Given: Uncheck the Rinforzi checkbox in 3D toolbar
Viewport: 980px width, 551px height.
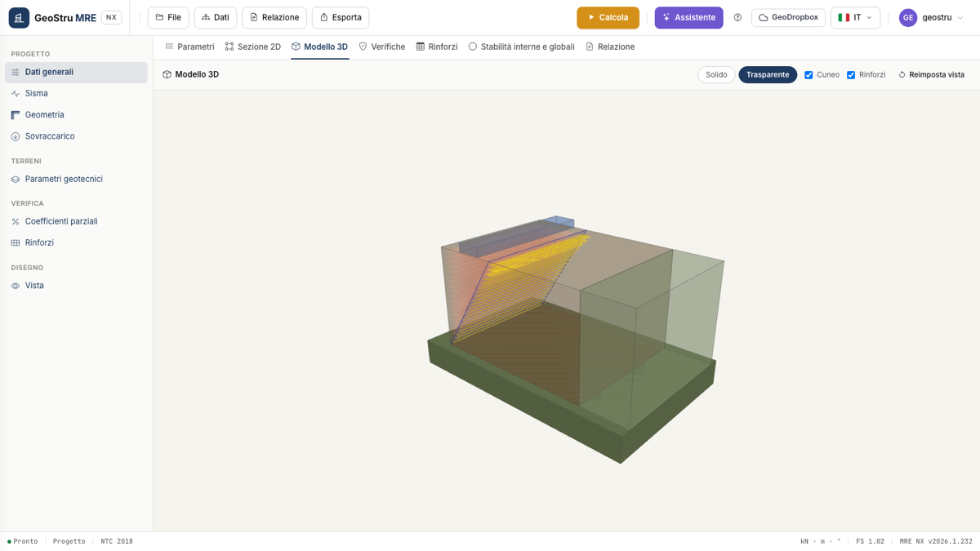Looking at the screenshot, I should coord(851,75).
